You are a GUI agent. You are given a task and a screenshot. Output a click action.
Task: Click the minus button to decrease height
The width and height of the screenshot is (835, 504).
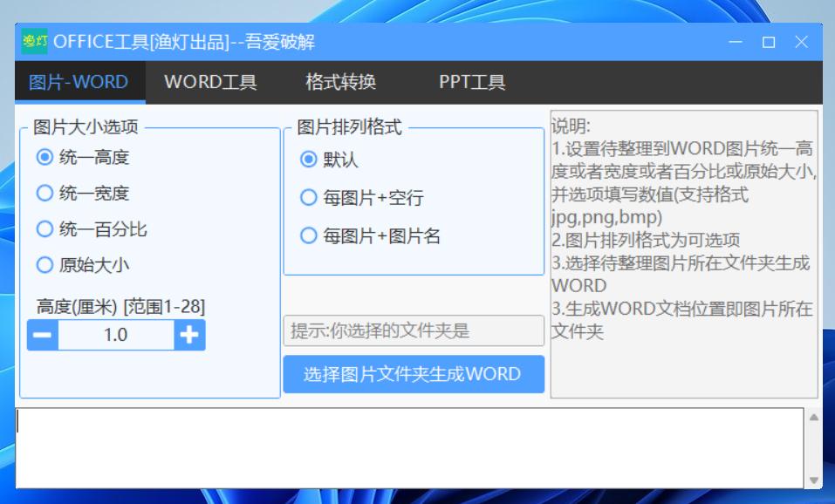42,335
